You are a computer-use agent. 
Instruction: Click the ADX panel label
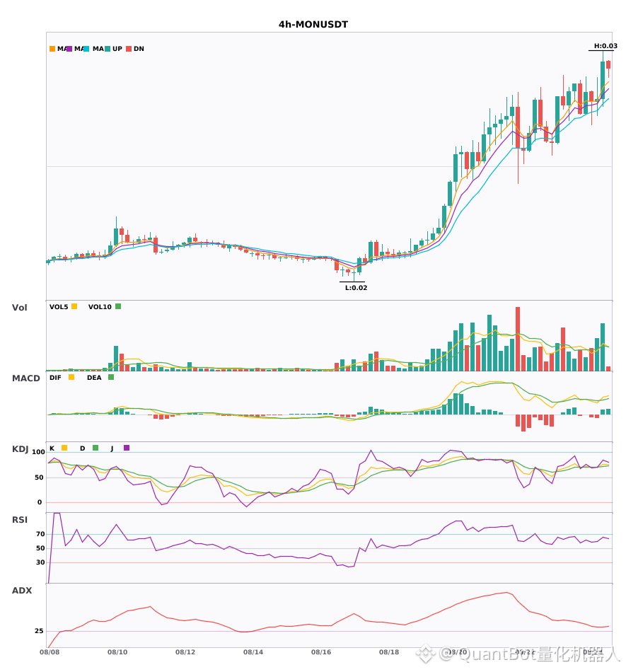tap(22, 591)
